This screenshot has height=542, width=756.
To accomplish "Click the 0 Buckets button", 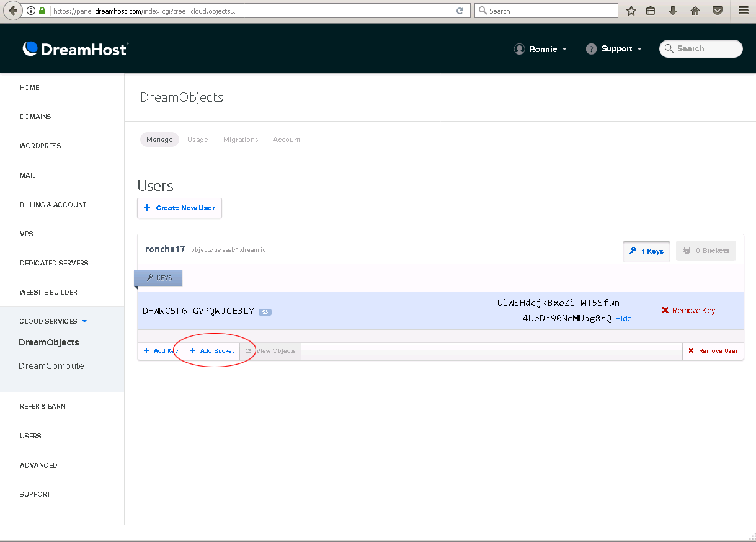I will point(706,251).
